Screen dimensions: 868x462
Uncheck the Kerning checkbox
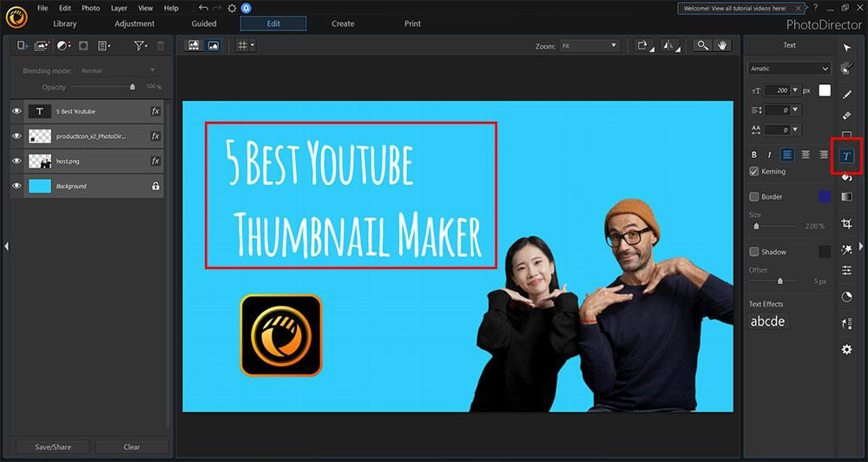[754, 172]
